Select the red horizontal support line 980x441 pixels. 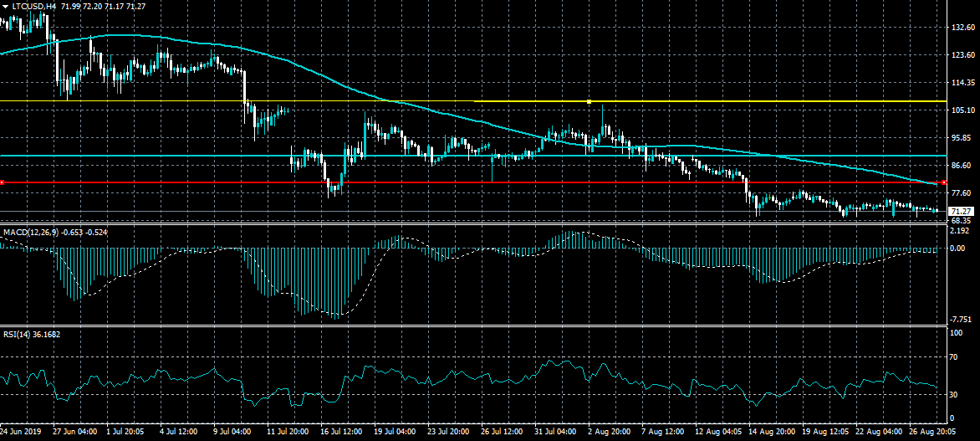[418, 182]
